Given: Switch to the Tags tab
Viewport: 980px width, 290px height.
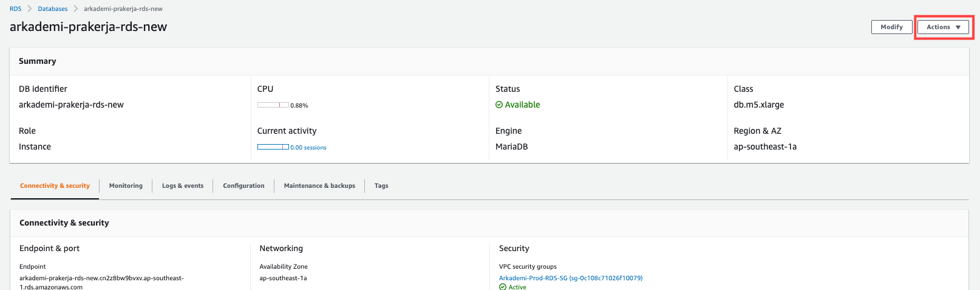Looking at the screenshot, I should [x=381, y=186].
